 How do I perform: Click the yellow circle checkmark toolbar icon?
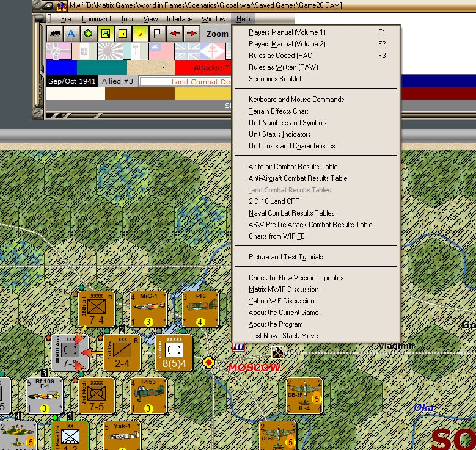[140, 34]
